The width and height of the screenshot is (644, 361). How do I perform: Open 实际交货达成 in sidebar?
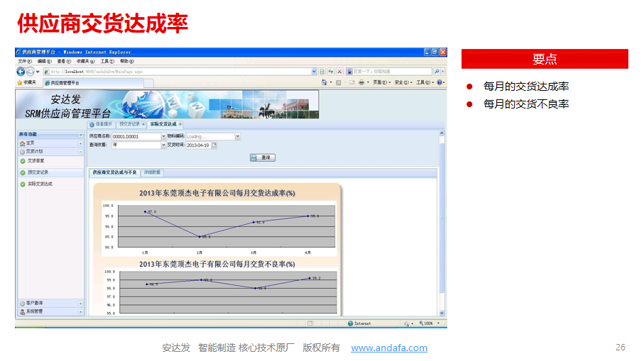point(40,184)
